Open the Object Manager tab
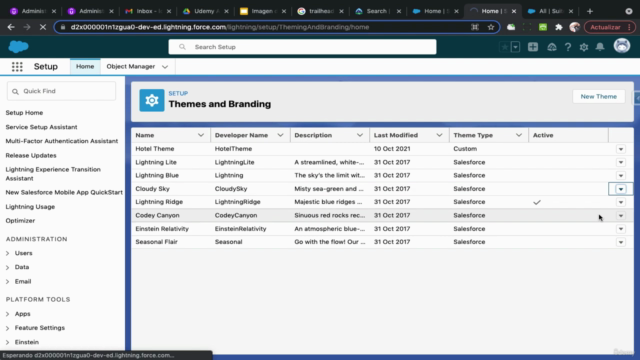 point(131,67)
